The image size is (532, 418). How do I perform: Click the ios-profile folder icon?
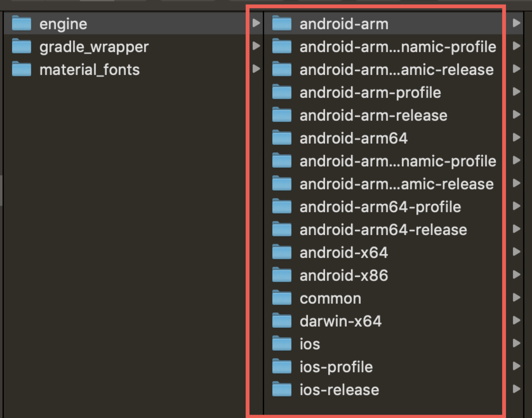[282, 366]
